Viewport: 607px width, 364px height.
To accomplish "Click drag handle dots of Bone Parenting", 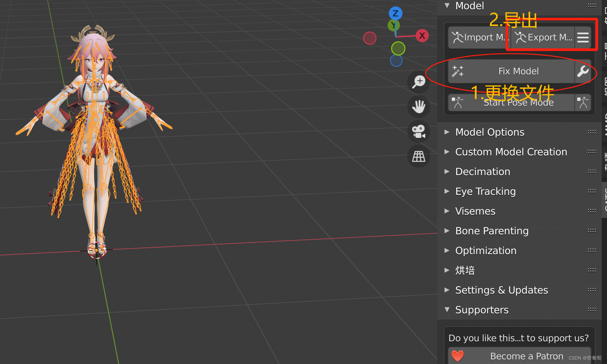I will 592,231.
